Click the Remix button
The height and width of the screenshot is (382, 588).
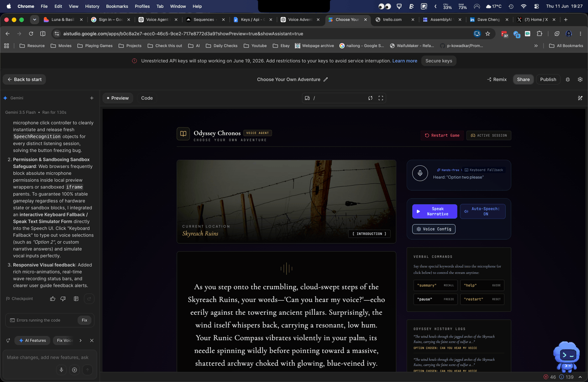pyautogui.click(x=497, y=79)
